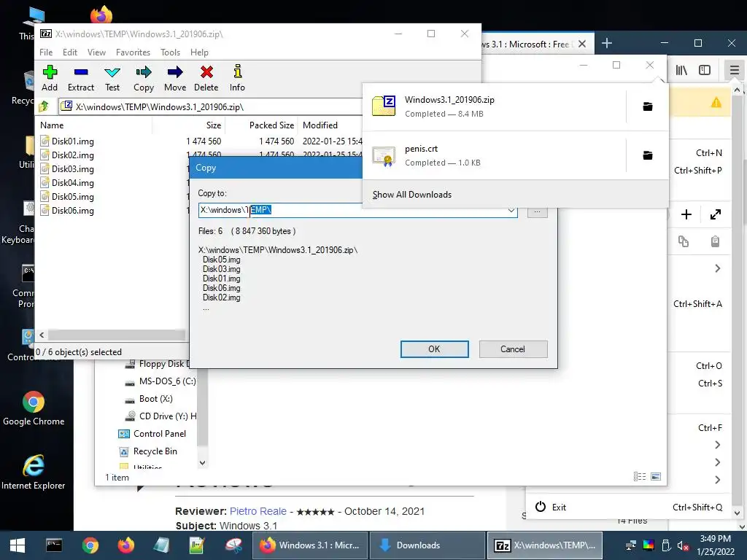
Task: Click the 7-Zip address path field
Action: (209, 106)
